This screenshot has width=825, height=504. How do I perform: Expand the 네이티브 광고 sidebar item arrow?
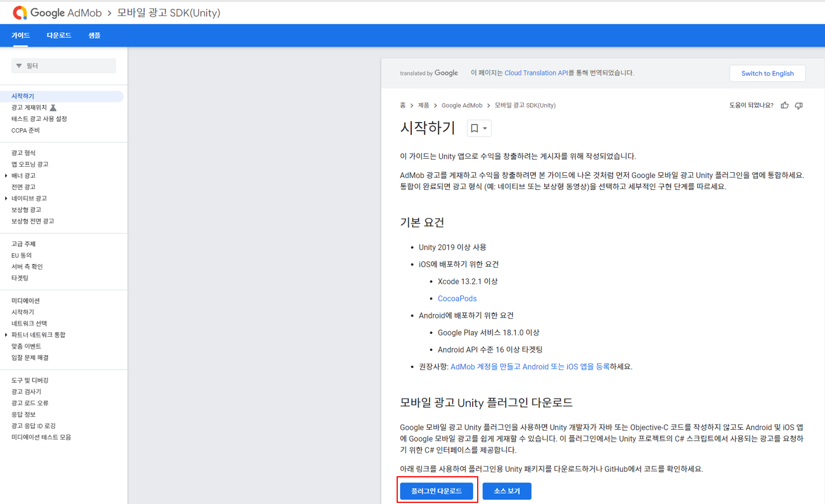pyautogui.click(x=6, y=198)
